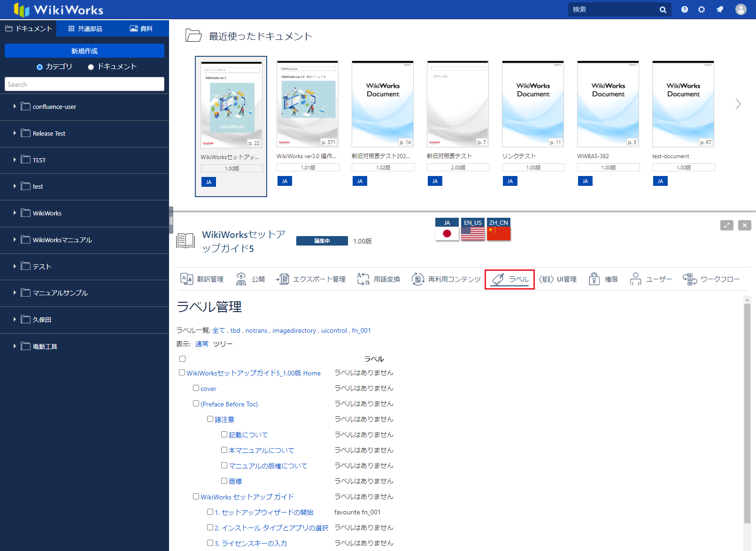Expand the confluence-user folder
Viewport: 756px width, 551px height.
[x=15, y=107]
